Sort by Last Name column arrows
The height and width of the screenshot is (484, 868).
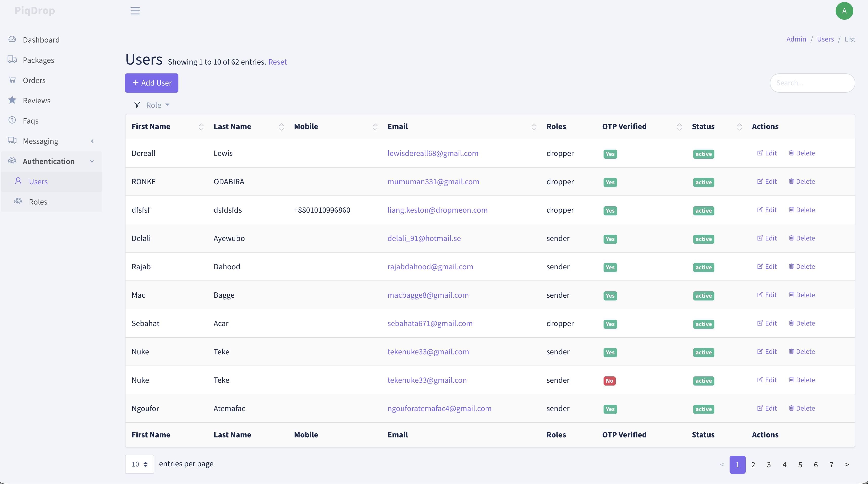click(282, 127)
